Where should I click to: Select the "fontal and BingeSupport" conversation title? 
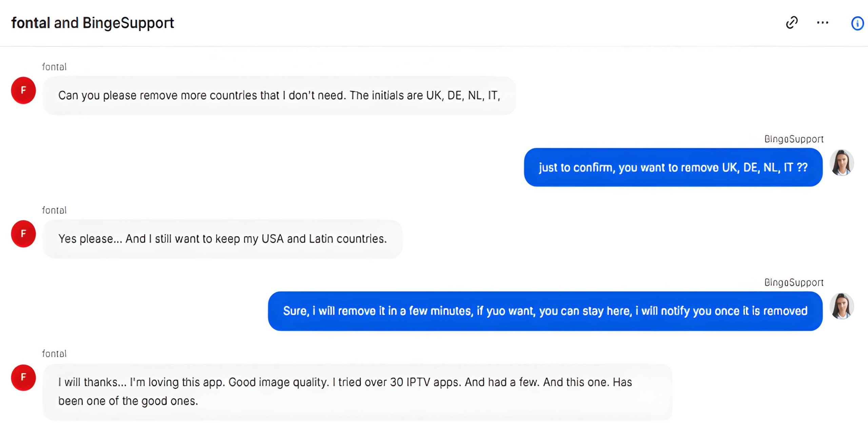click(93, 23)
